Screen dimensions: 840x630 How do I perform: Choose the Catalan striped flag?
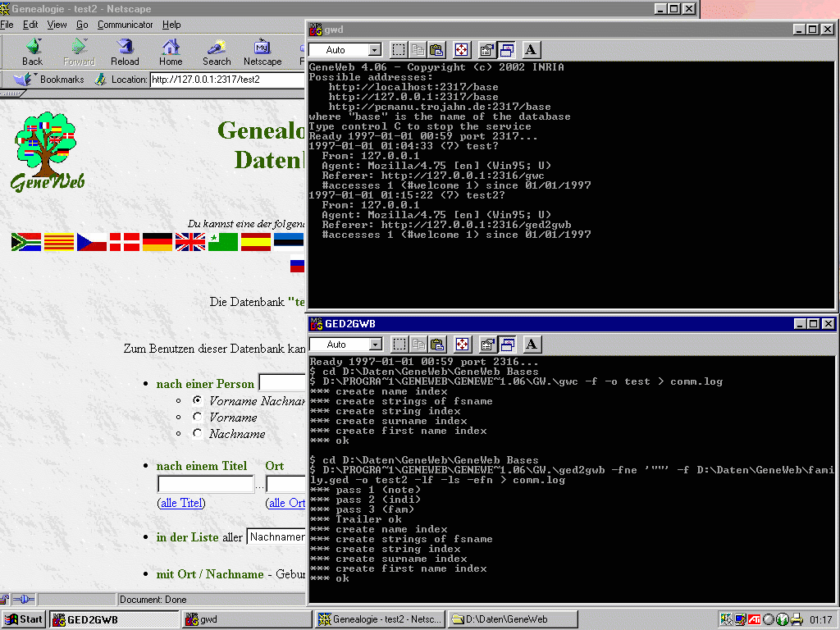[x=59, y=242]
